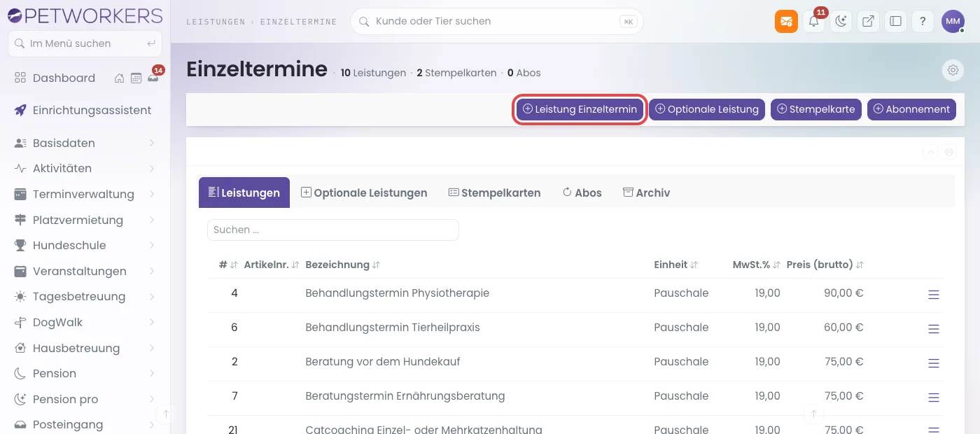Click calendar icon next to Dashboard
Screen dimensions: 980x434
pyautogui.click(x=136, y=78)
